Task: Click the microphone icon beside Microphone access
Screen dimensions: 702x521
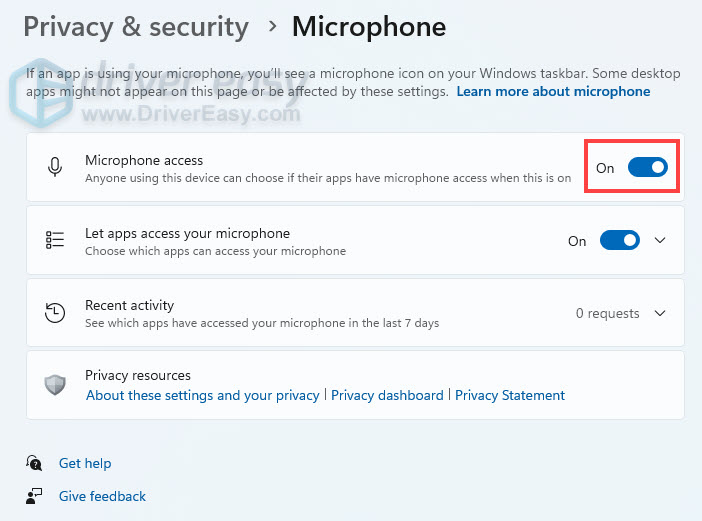Action: tap(56, 168)
